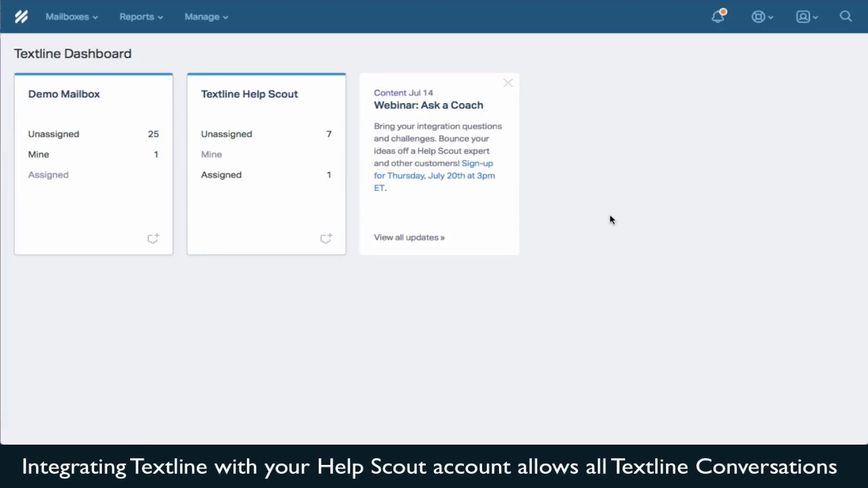Expand the Manage dropdown menu

click(206, 17)
